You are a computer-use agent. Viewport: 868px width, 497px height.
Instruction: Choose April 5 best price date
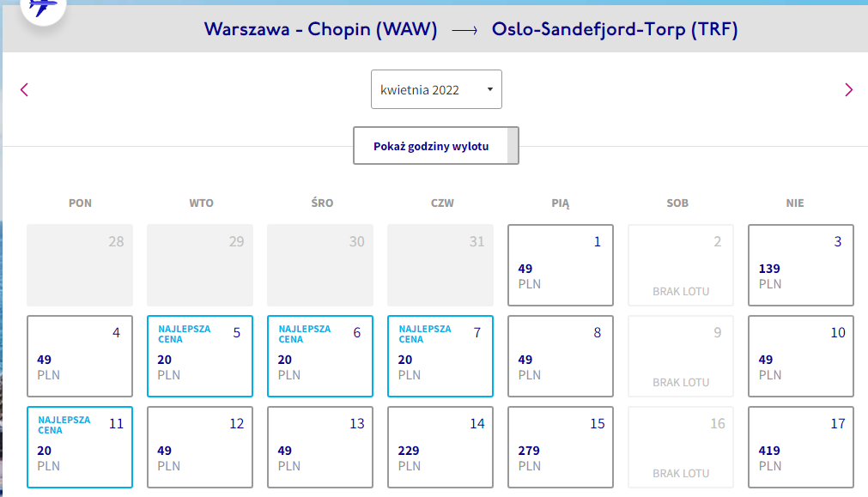[x=200, y=356]
